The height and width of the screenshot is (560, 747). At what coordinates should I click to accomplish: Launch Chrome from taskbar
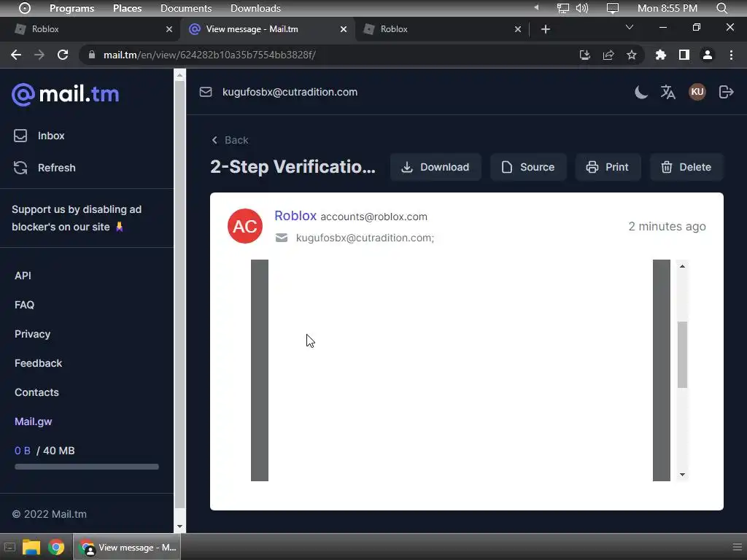(55, 547)
